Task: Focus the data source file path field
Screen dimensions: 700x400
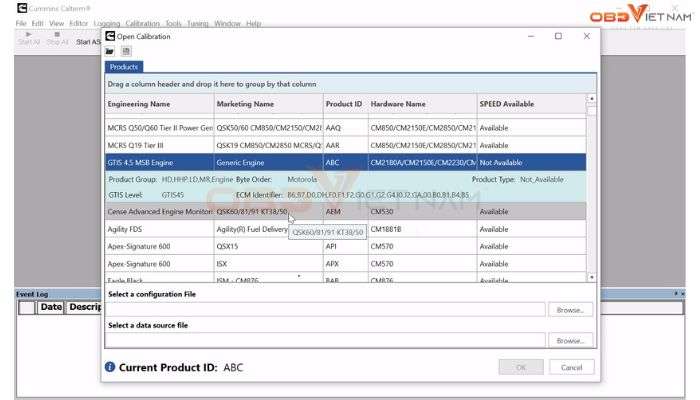Action: coord(325,340)
